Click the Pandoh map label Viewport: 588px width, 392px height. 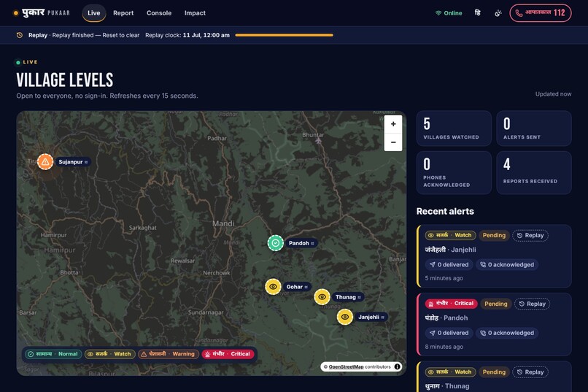(x=301, y=243)
